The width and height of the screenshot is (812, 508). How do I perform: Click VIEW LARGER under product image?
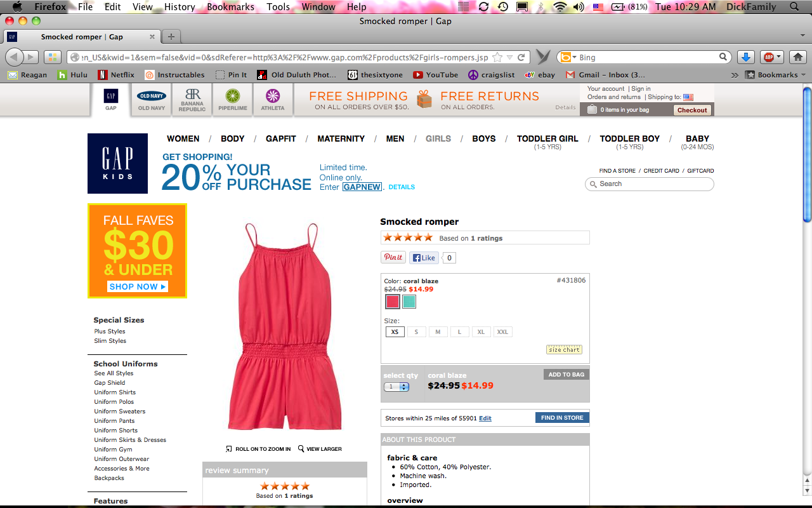click(x=320, y=449)
